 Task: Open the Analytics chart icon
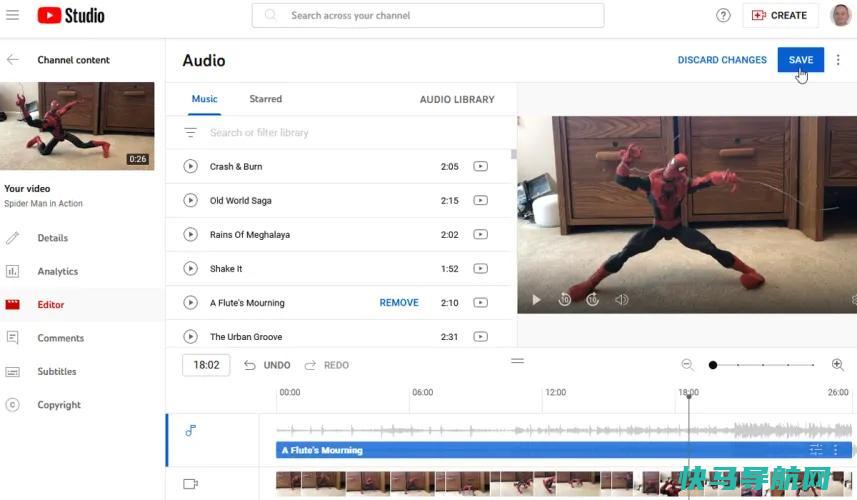point(13,271)
